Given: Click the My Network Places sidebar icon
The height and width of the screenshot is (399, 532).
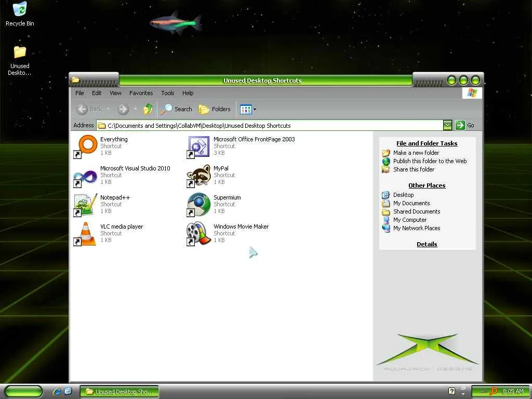Looking at the screenshot, I should (386, 228).
